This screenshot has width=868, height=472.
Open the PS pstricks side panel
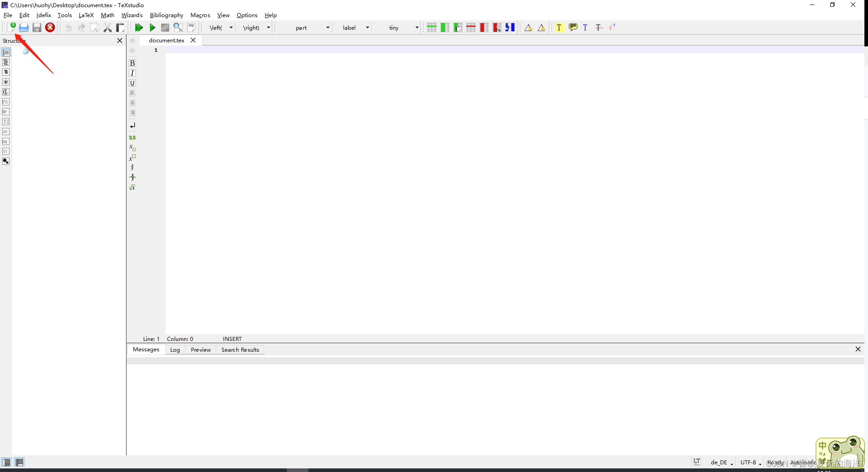[6, 102]
